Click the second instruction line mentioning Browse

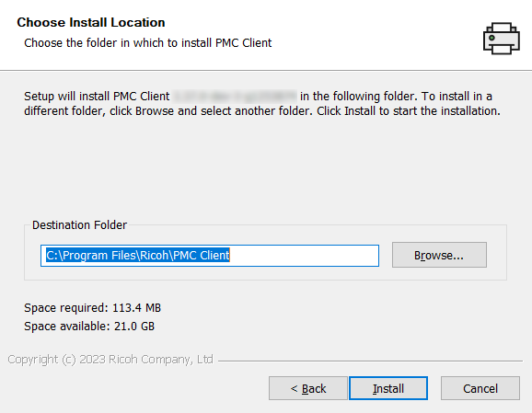coord(262,111)
